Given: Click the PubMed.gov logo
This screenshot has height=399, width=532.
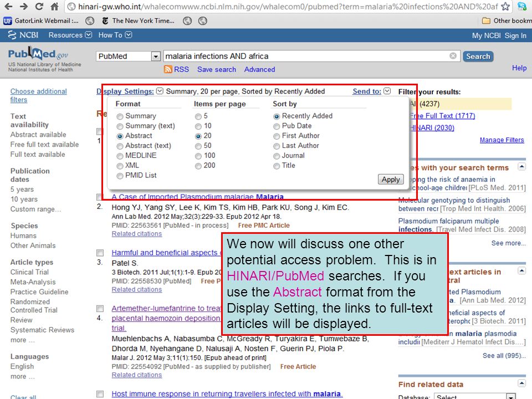Looking at the screenshot, I should (x=38, y=54).
